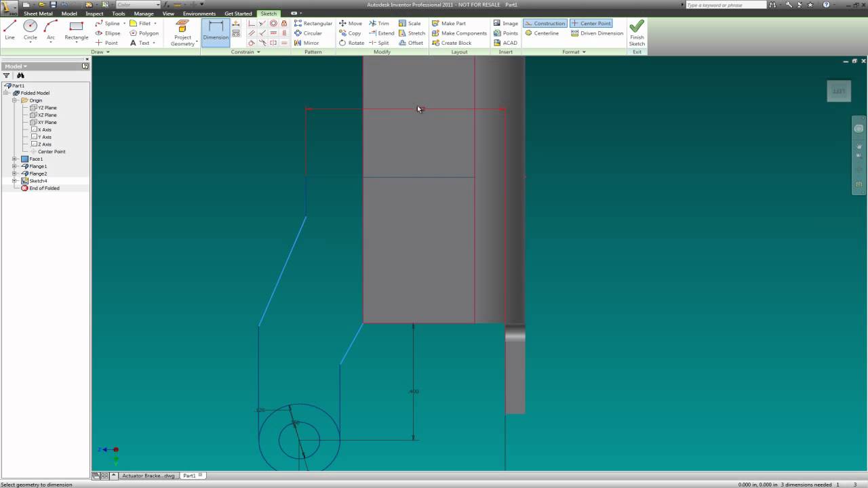Viewport: 868px width, 488px height.
Task: Open the Inspect tab
Action: pyautogui.click(x=94, y=14)
